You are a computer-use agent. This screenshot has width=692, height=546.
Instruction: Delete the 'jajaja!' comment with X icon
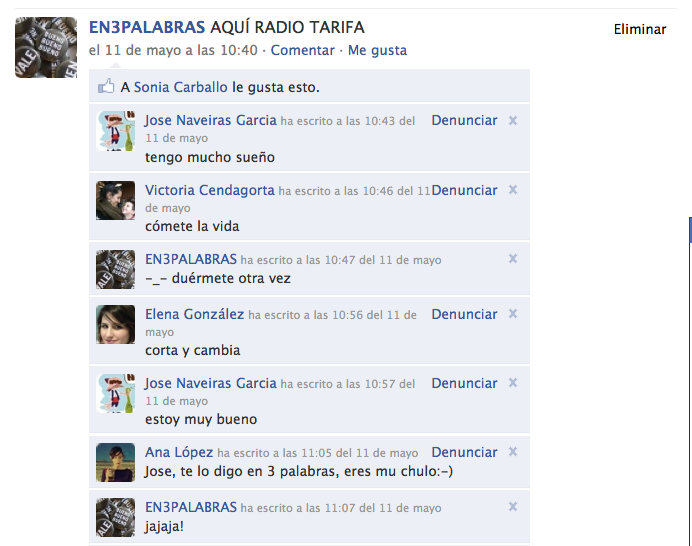tap(512, 507)
